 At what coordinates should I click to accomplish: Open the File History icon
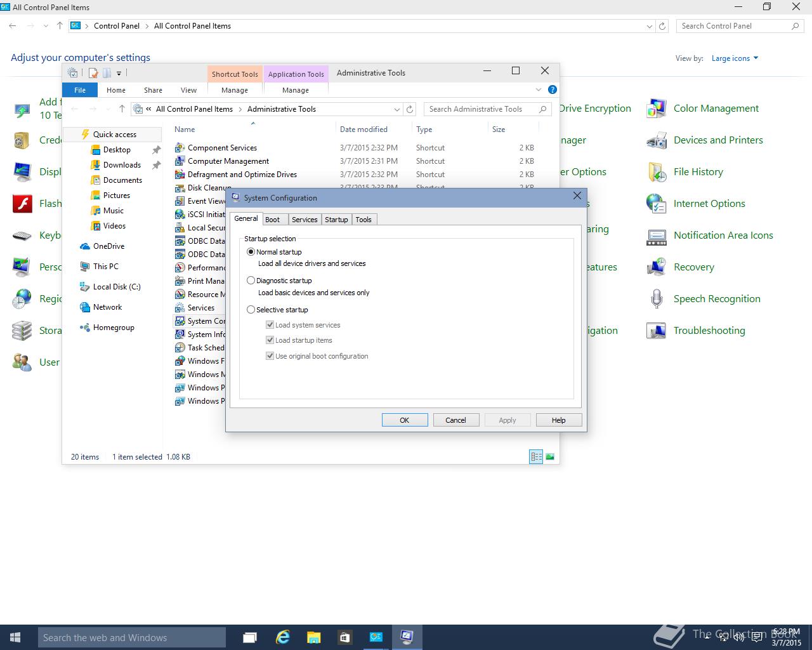click(656, 172)
